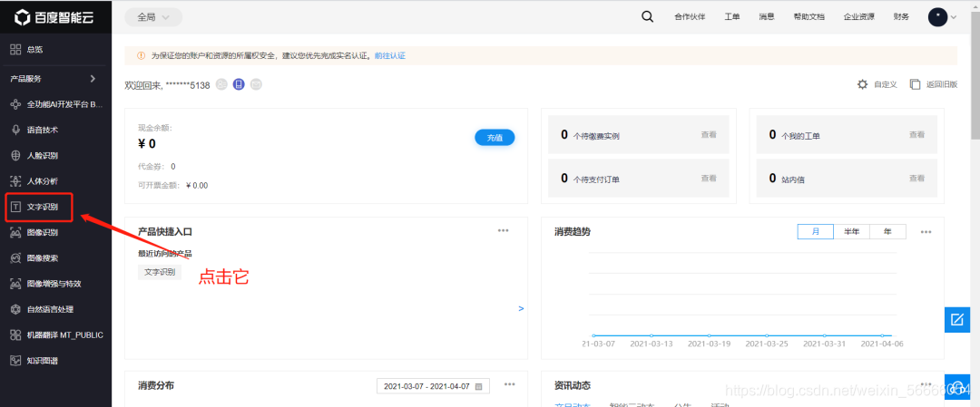Expand the 产品服务 chevron
980x407 pixels.
coord(93,79)
